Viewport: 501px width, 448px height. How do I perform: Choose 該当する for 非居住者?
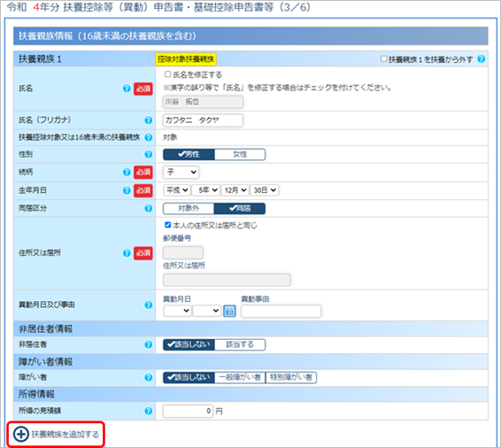[x=240, y=344]
